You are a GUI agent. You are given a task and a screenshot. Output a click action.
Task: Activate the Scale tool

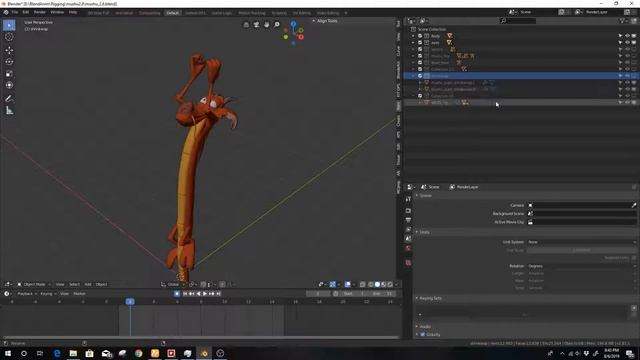(x=9, y=73)
